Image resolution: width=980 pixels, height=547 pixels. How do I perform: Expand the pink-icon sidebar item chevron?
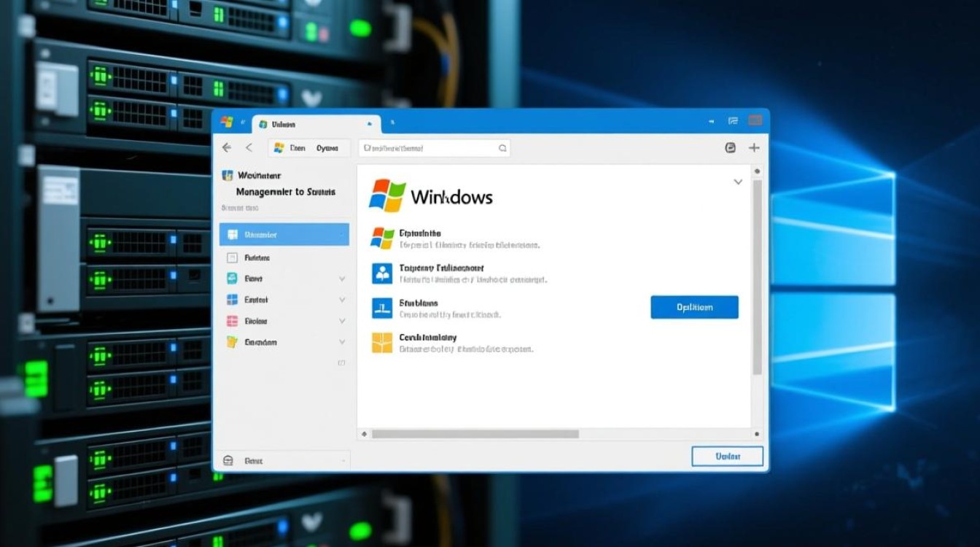point(342,321)
